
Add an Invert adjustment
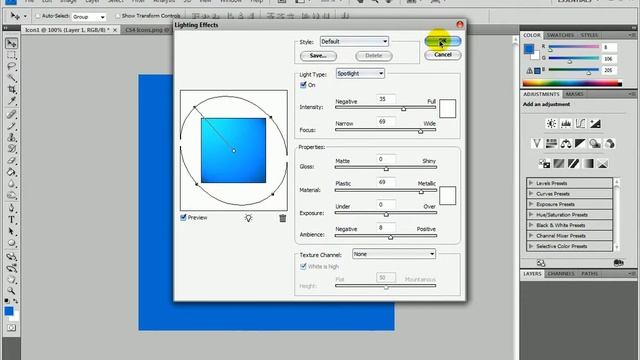pyautogui.click(x=544, y=164)
